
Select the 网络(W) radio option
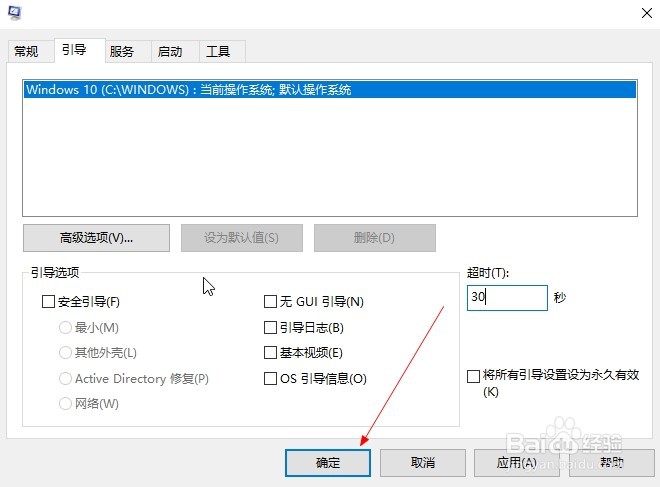[x=65, y=404]
